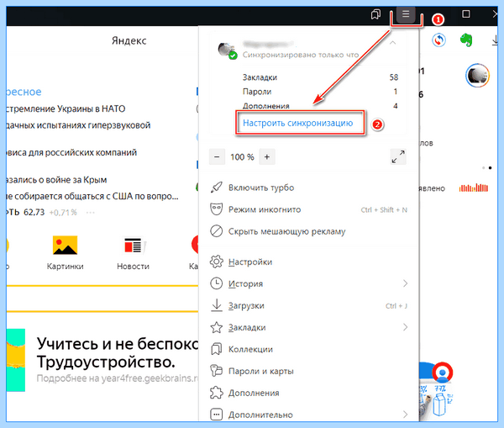The height and width of the screenshot is (428, 504).
Task: Expand История submenu arrow
Action: 405,283
